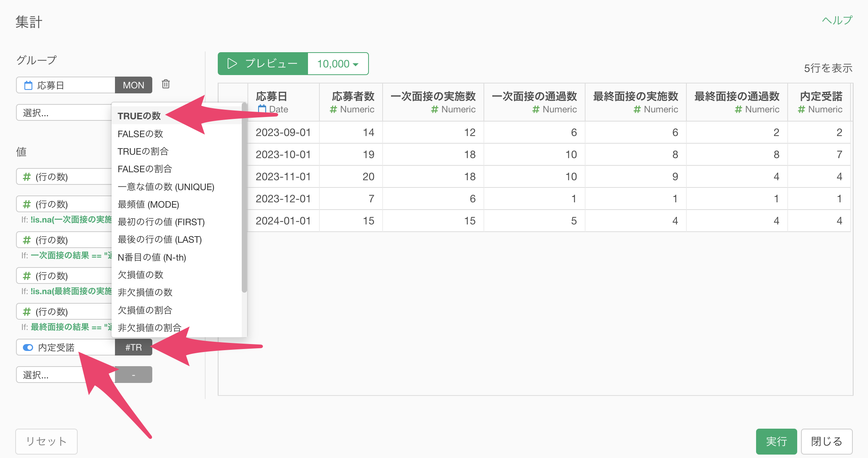The width and height of the screenshot is (868, 458).
Task: Choose 欠損値の割合 option
Action: 177,310
